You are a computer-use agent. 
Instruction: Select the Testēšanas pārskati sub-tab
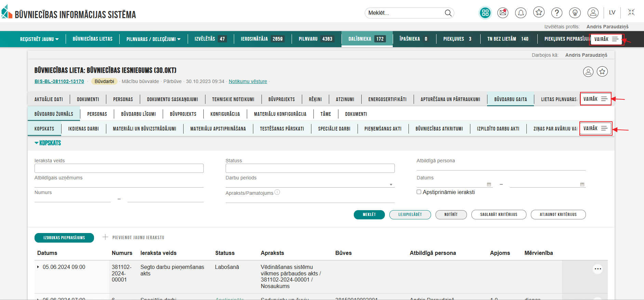coord(282,129)
